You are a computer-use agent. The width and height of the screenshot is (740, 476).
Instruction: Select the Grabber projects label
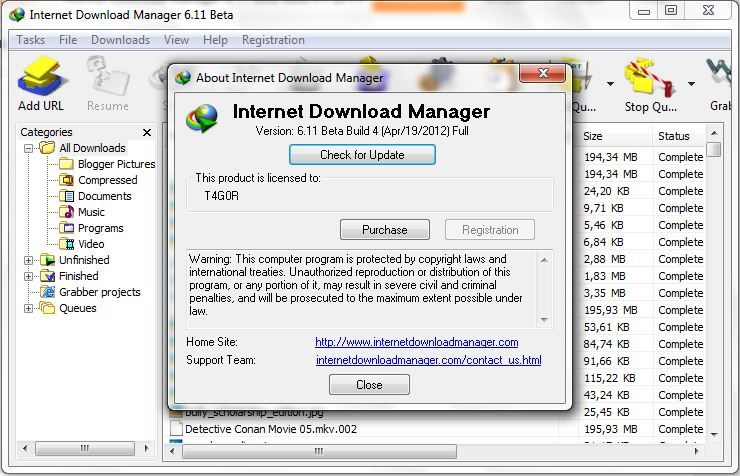tap(100, 292)
